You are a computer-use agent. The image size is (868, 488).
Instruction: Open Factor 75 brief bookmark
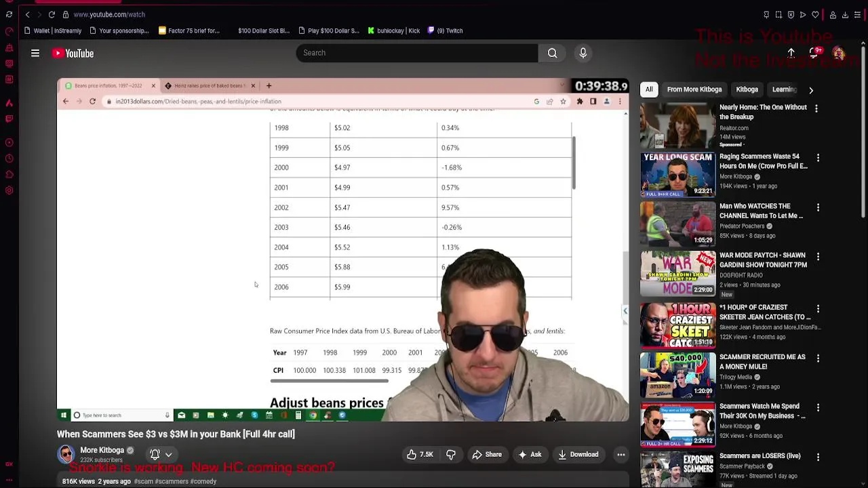click(189, 30)
